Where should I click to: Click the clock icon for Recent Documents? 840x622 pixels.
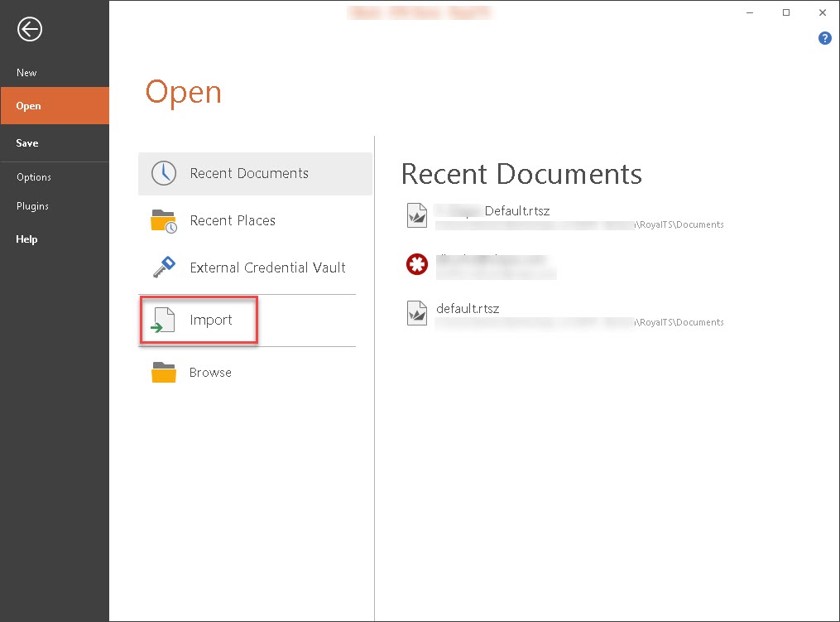pyautogui.click(x=164, y=173)
